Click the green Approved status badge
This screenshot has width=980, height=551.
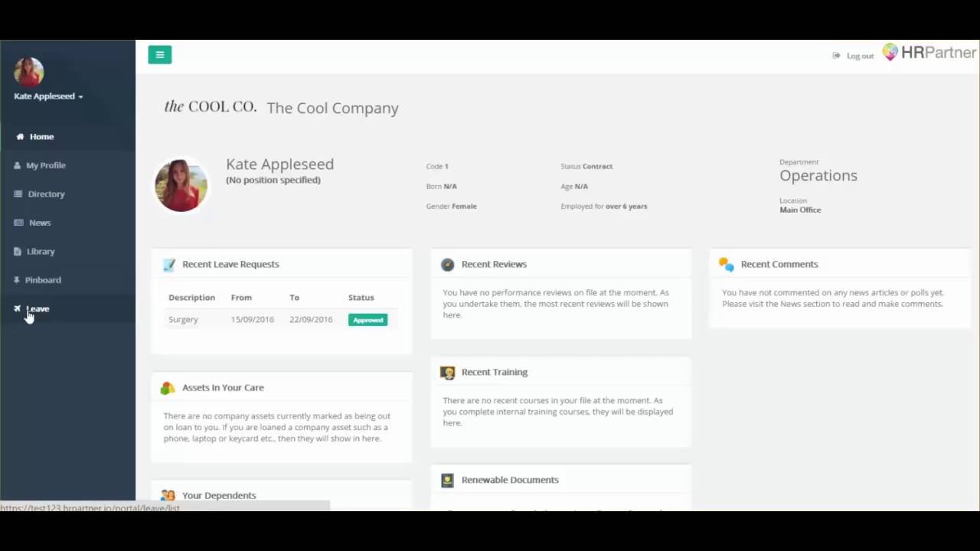pyautogui.click(x=368, y=320)
